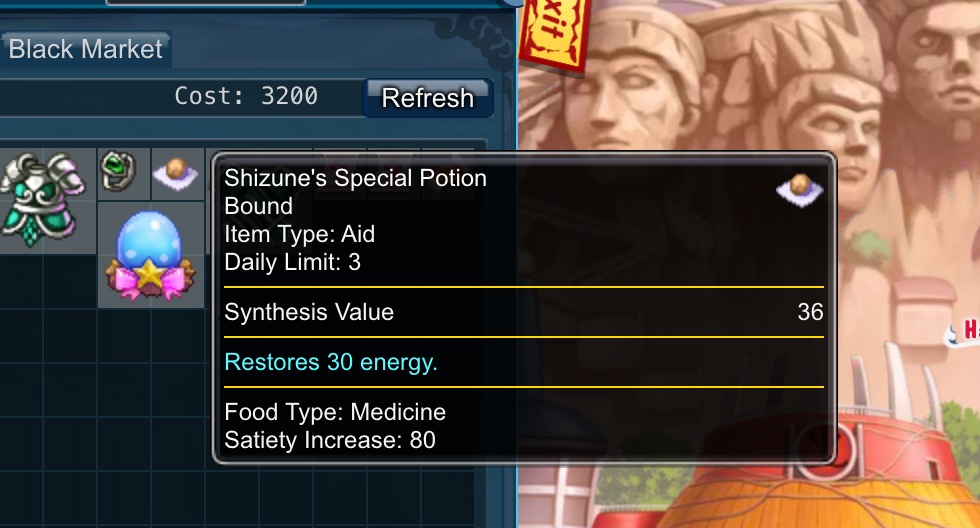Select the blue egg with star bow
The image size is (980, 528).
pos(150,255)
